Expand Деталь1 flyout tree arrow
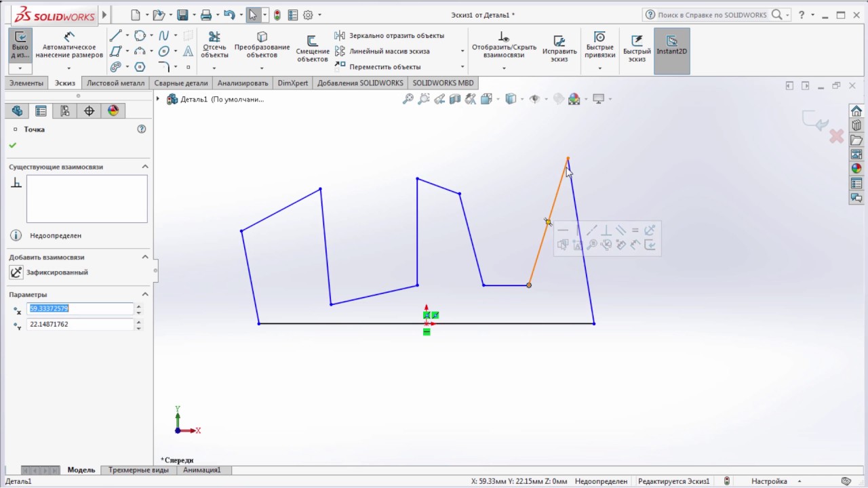Screen dimensions: 868x488 (x=158, y=99)
